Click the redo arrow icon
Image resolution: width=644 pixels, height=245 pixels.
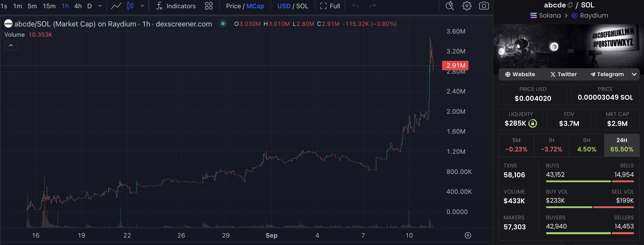click(373, 6)
